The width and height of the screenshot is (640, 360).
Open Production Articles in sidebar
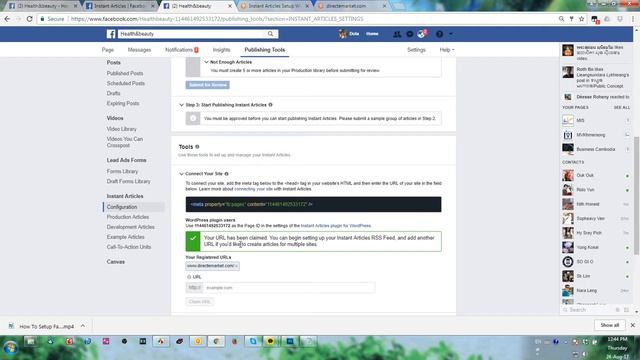pyautogui.click(x=128, y=217)
